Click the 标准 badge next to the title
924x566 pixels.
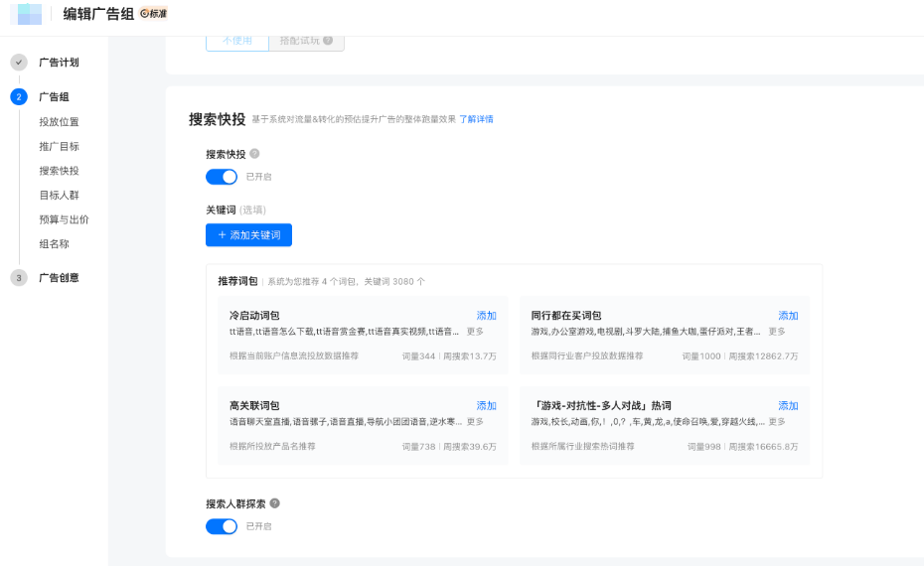click(154, 14)
